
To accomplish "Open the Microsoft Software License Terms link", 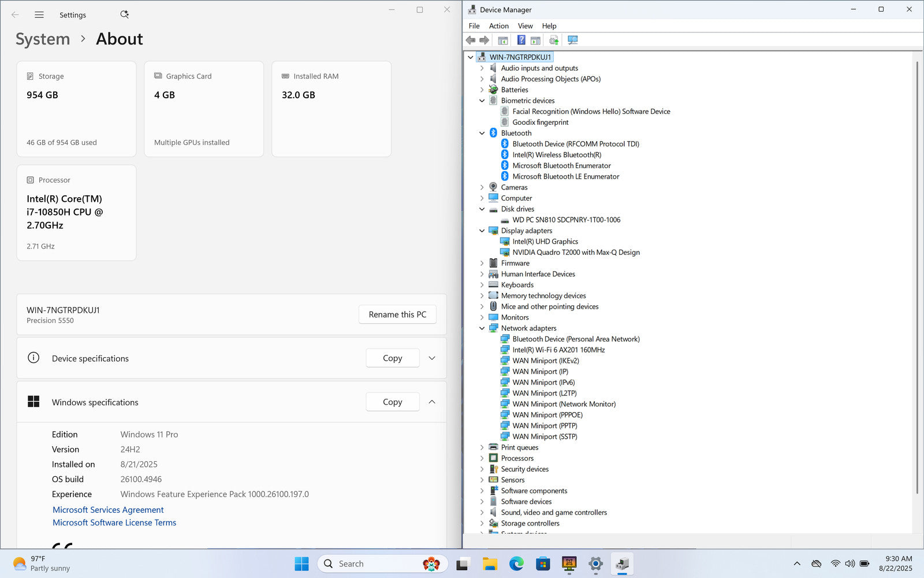I will tap(114, 523).
